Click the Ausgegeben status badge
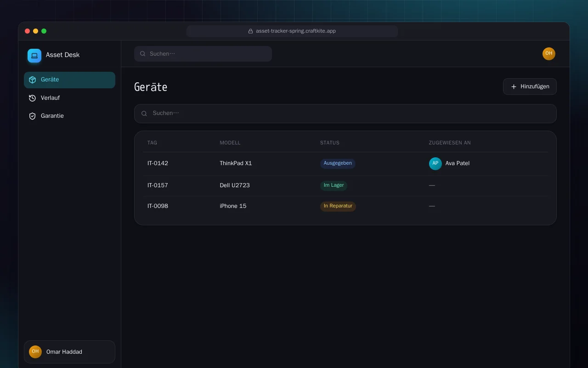 point(338,163)
